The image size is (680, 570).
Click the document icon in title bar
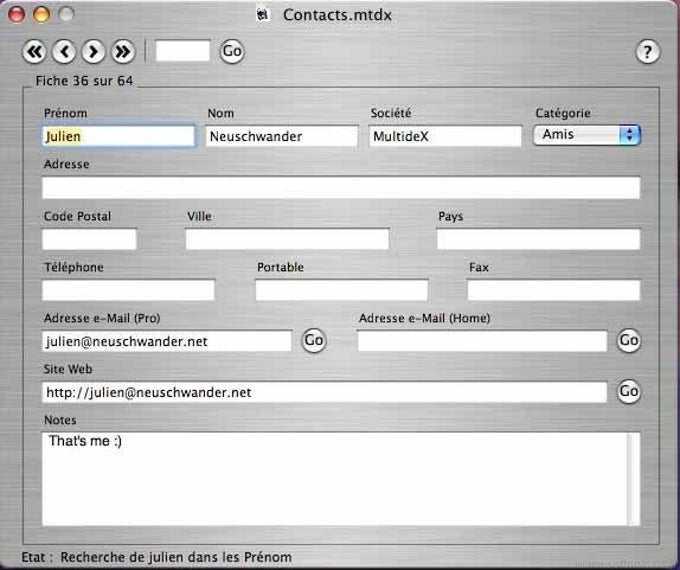coord(263,15)
